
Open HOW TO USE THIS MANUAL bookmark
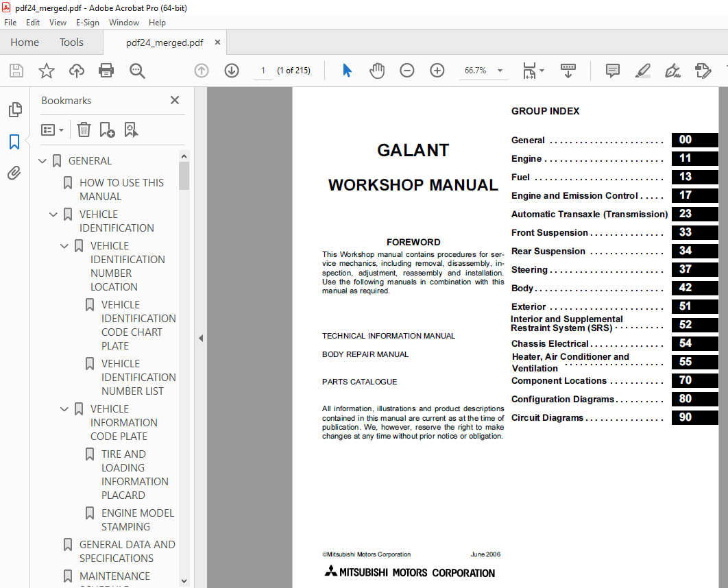tap(121, 189)
